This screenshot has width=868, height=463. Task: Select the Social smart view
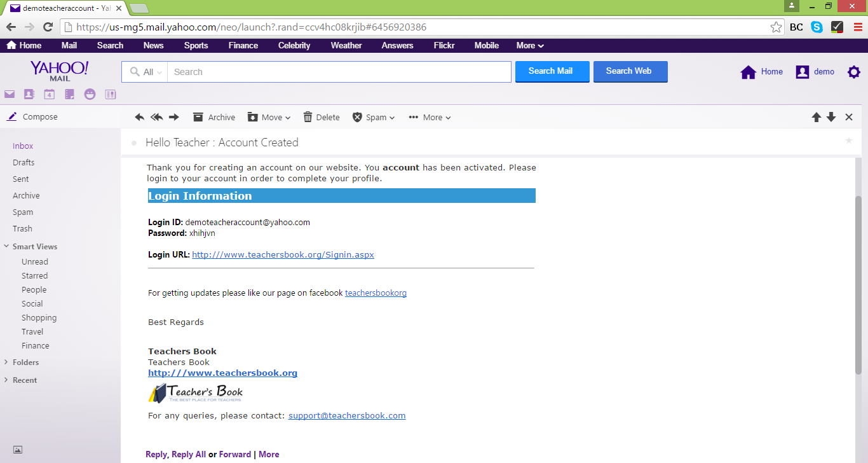[x=32, y=303]
